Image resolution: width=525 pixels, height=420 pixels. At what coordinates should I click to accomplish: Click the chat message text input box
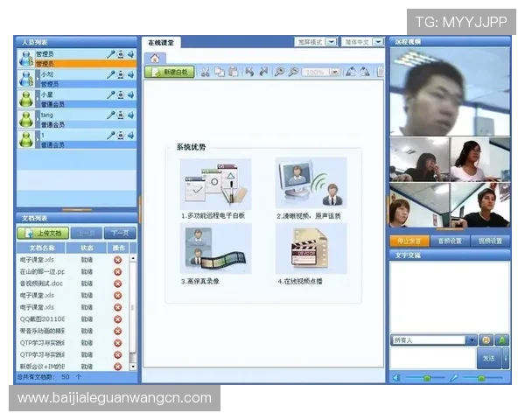[432, 358]
